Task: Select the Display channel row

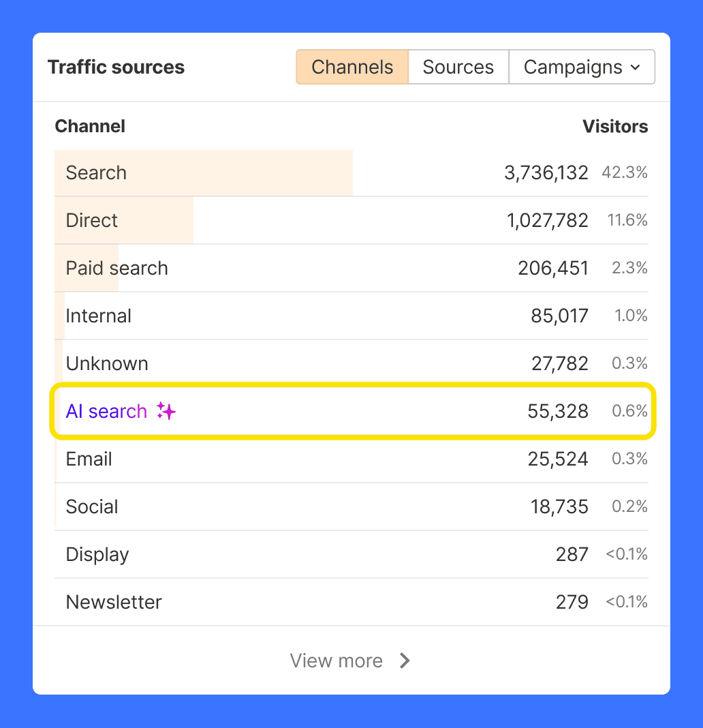Action: point(351,554)
